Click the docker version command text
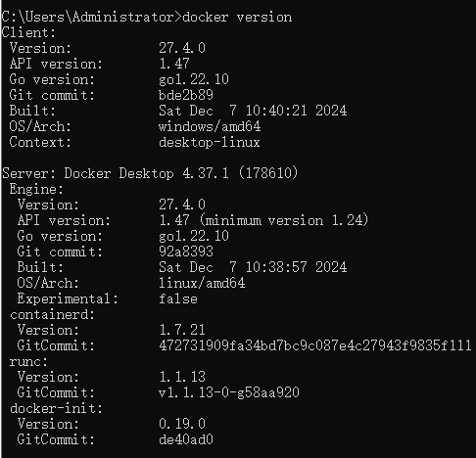 click(237, 17)
